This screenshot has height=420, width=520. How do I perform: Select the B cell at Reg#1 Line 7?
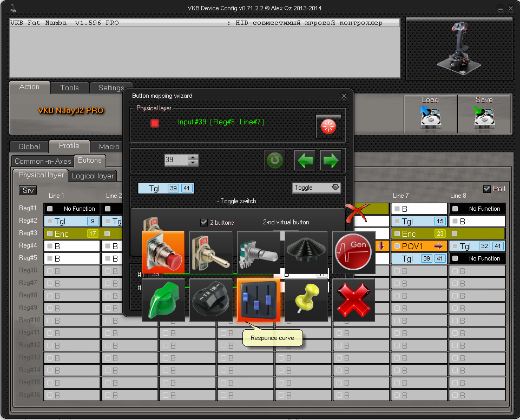[x=419, y=209]
